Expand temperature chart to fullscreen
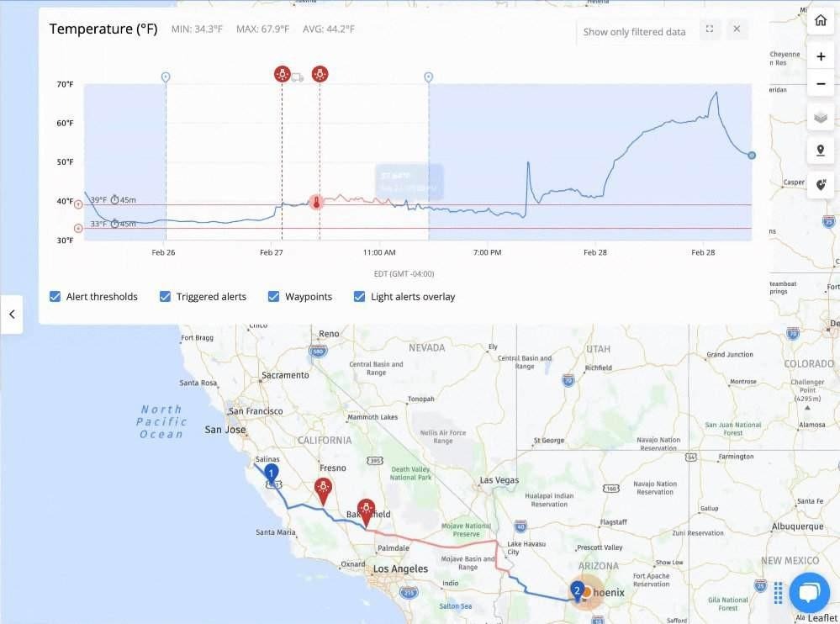The height and width of the screenshot is (624, 840). [x=710, y=29]
